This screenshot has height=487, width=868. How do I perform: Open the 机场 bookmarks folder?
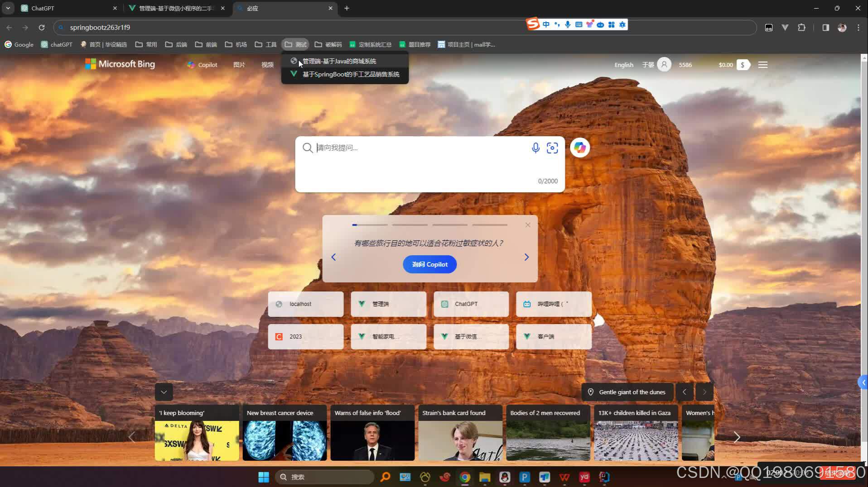pyautogui.click(x=236, y=44)
